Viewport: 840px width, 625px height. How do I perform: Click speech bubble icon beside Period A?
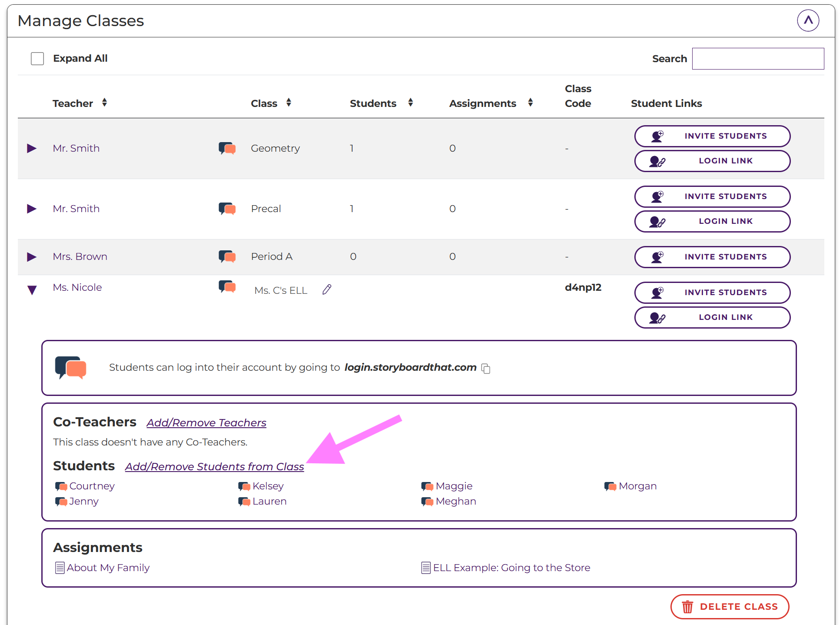point(227,256)
